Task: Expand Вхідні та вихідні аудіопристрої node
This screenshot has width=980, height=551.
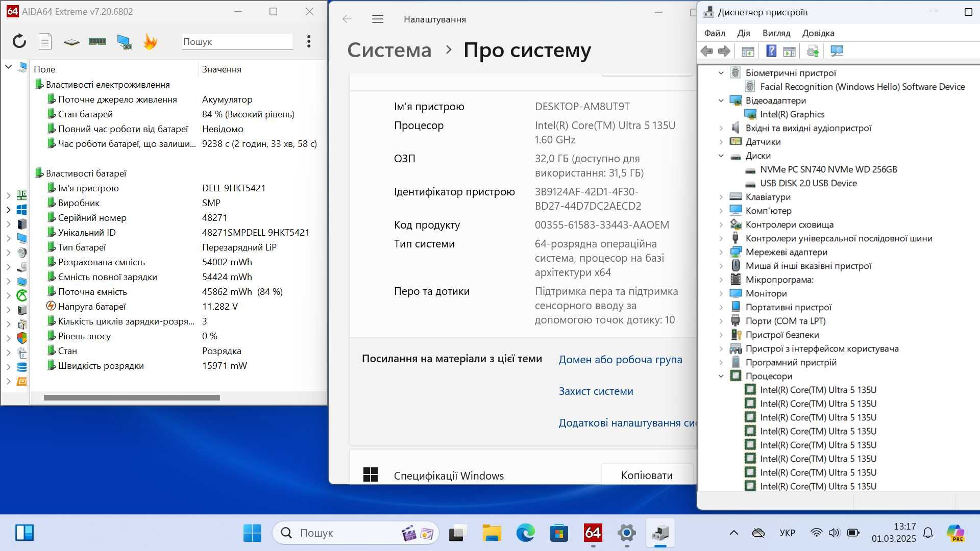Action: tap(721, 128)
